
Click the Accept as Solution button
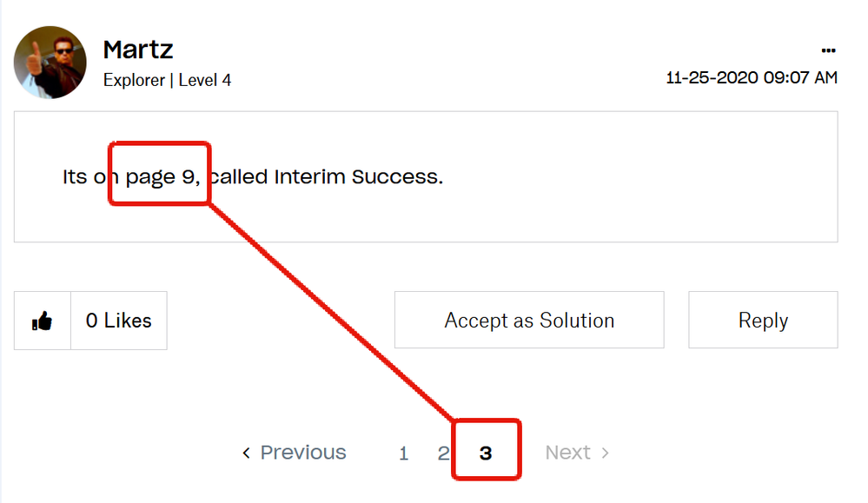[x=529, y=321]
